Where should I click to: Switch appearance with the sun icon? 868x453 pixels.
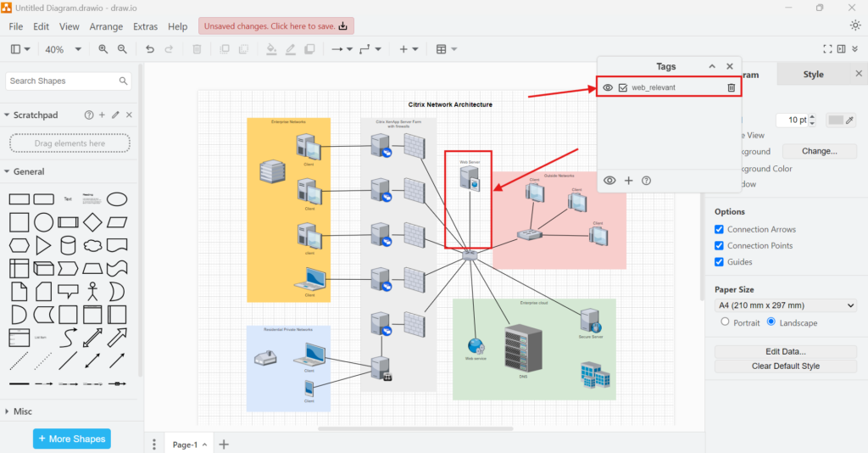[x=855, y=25]
